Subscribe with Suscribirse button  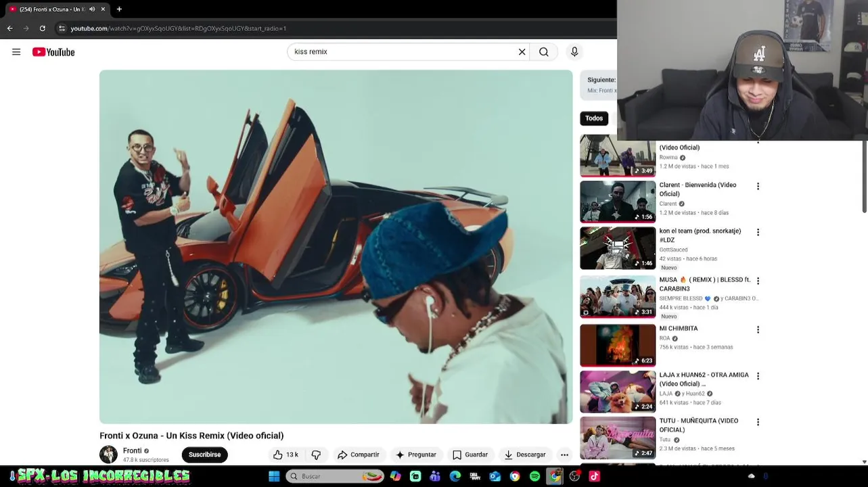pyautogui.click(x=204, y=455)
